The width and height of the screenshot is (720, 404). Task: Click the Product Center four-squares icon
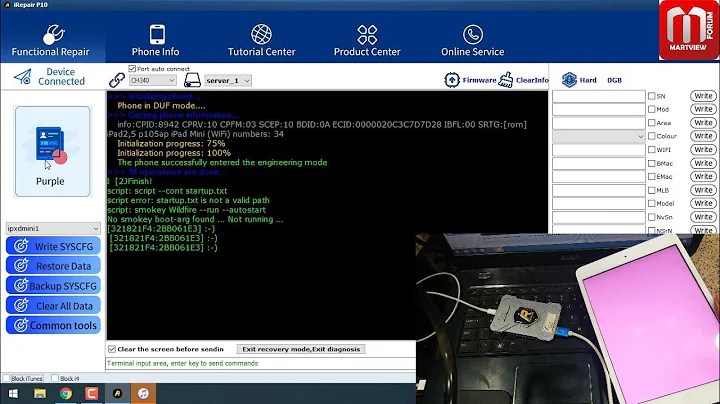[367, 34]
